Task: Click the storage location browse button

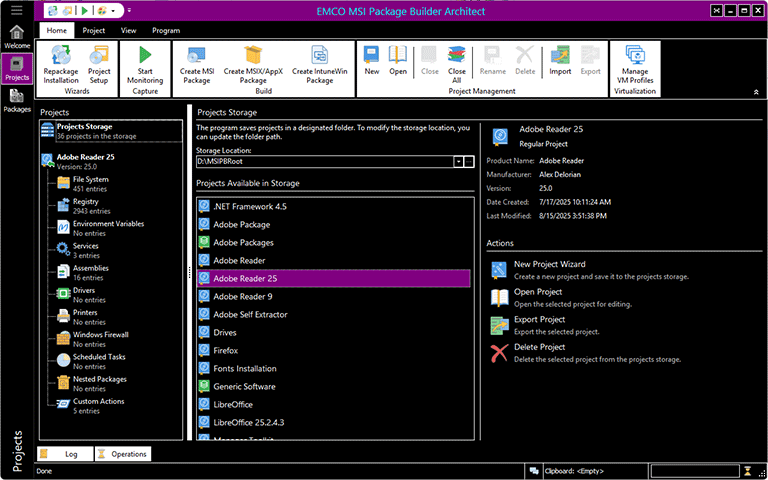Action: tap(470, 161)
